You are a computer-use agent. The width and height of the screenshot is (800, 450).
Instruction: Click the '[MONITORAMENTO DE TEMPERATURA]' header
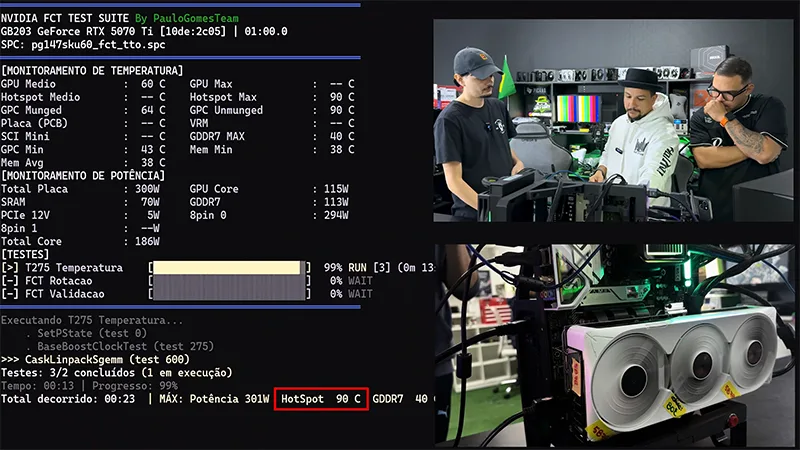click(x=92, y=70)
